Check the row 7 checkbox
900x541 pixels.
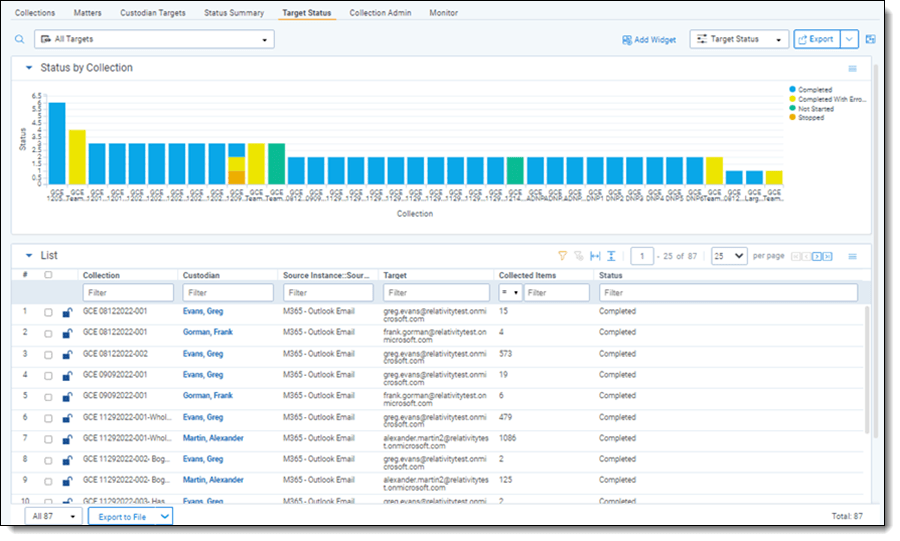(x=48, y=439)
